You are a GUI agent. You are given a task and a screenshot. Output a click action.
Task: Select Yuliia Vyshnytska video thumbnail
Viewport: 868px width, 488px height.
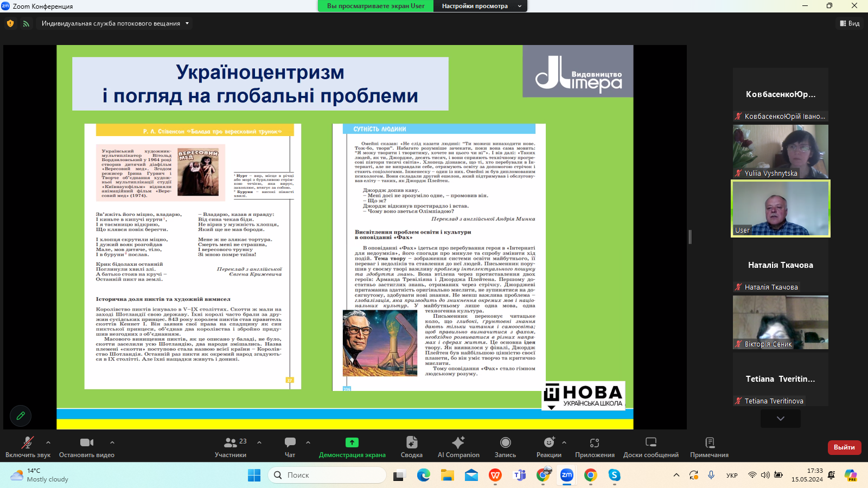780,151
